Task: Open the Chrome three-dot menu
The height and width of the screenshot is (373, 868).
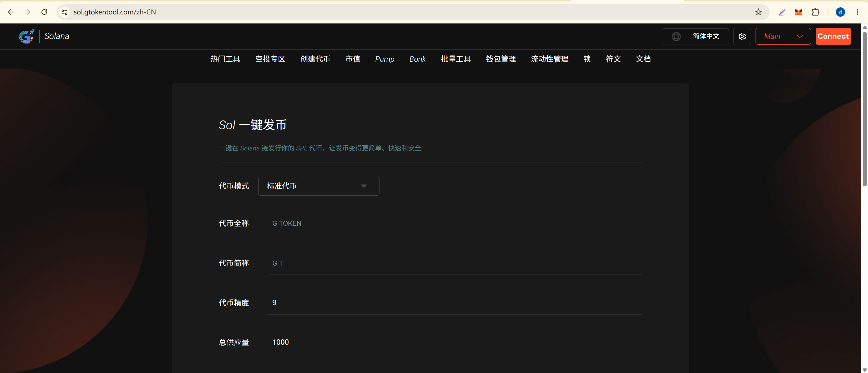Action: [x=857, y=12]
